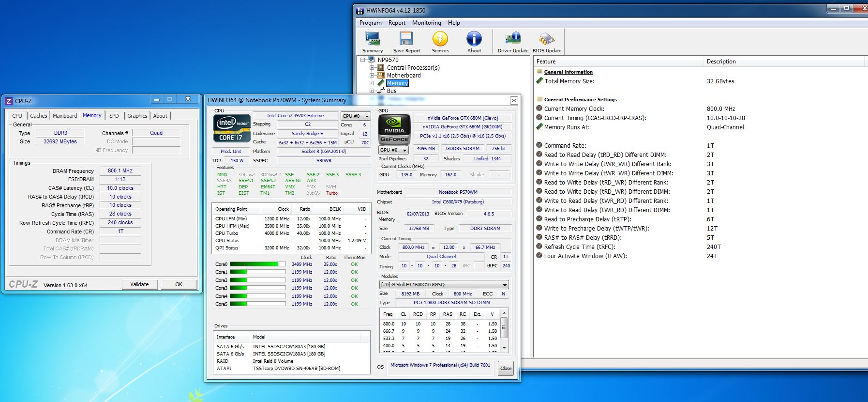Viewport: 868px width, 402px height.
Task: Select the Motherboard item in the tree
Action: click(404, 76)
